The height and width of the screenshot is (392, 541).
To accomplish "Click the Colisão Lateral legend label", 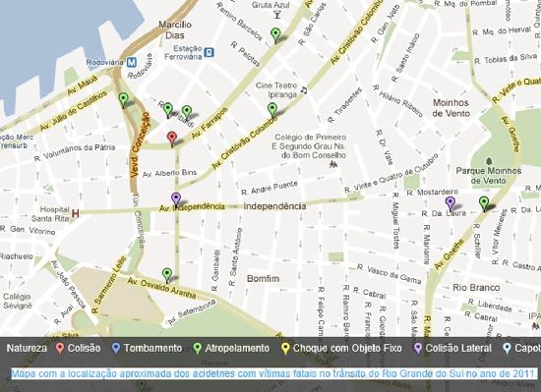I will pos(458,348).
